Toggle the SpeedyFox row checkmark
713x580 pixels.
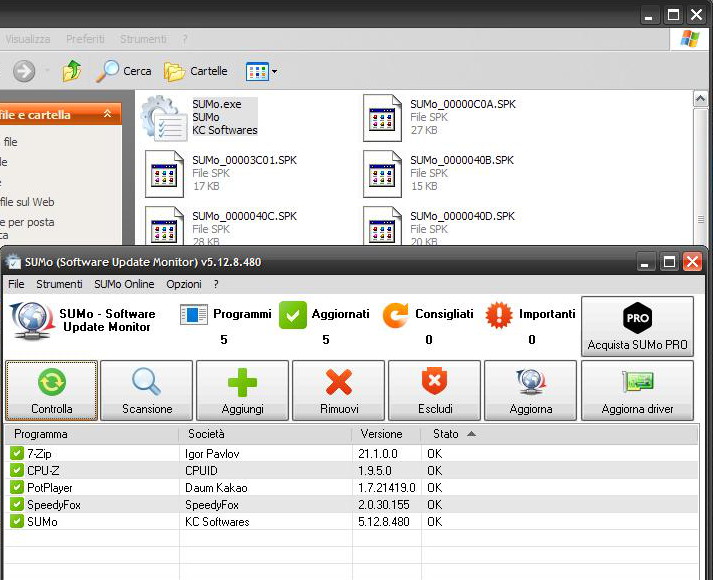coord(17,504)
